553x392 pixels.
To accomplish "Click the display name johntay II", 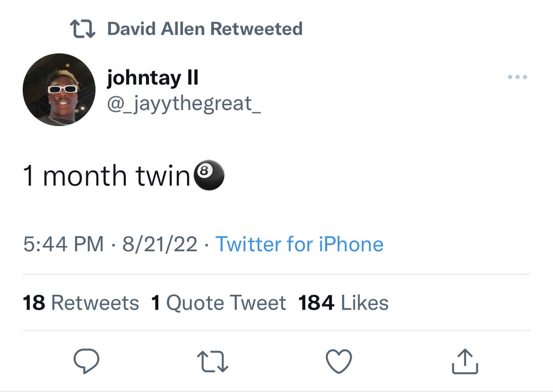I will [x=152, y=78].
